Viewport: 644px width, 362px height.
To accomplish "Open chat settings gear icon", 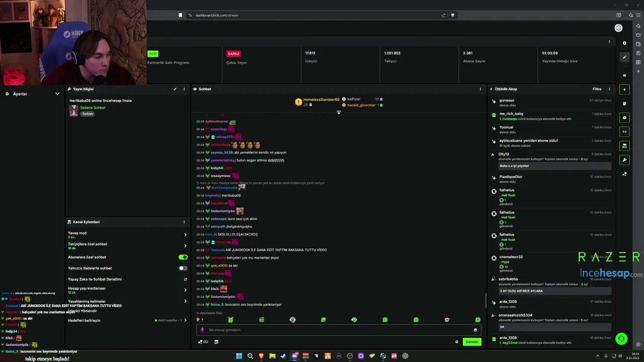I will coord(457,342).
